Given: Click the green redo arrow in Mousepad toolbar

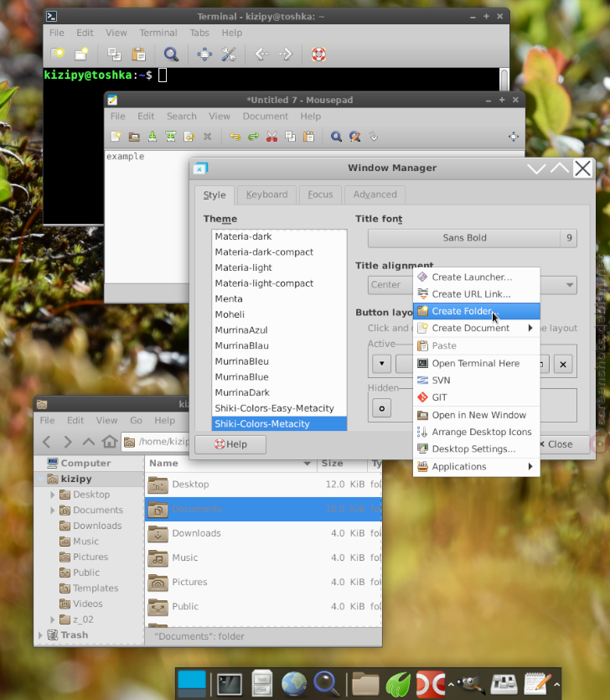Looking at the screenshot, I should click(253, 136).
